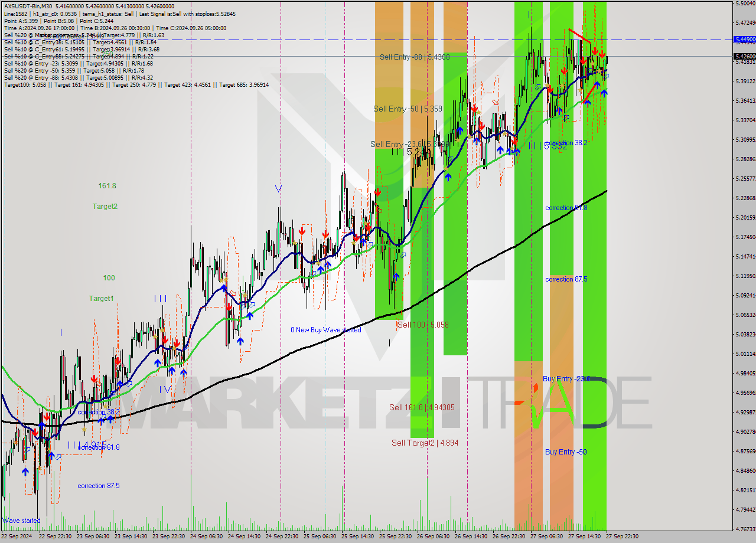Viewport: 756px width, 543px height.
Task: Click the '27 Sep 22:30' time axis label
Action: (x=623, y=537)
